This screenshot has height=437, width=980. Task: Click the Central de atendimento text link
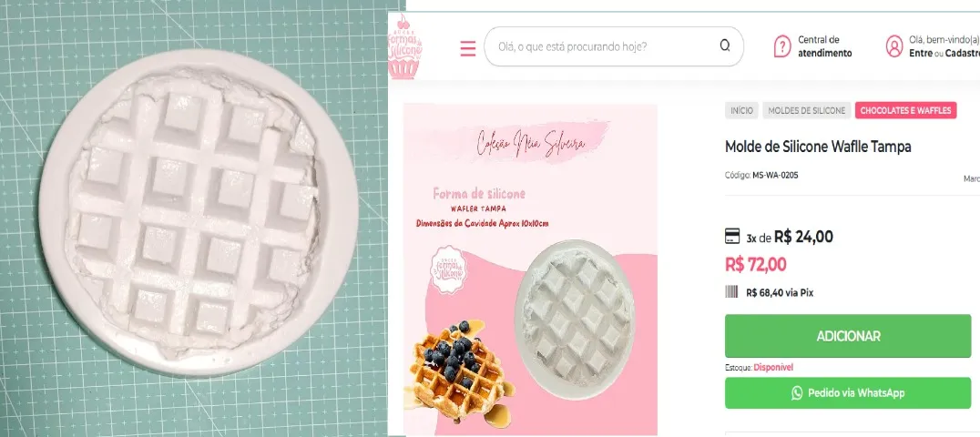pyautogui.click(x=824, y=46)
